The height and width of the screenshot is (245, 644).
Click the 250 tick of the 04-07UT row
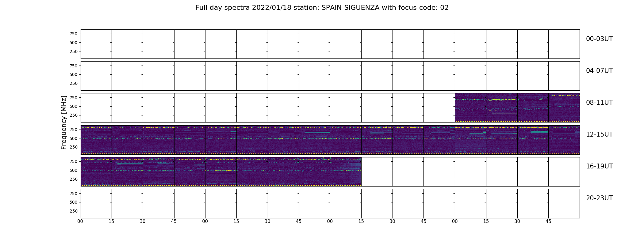73,83
